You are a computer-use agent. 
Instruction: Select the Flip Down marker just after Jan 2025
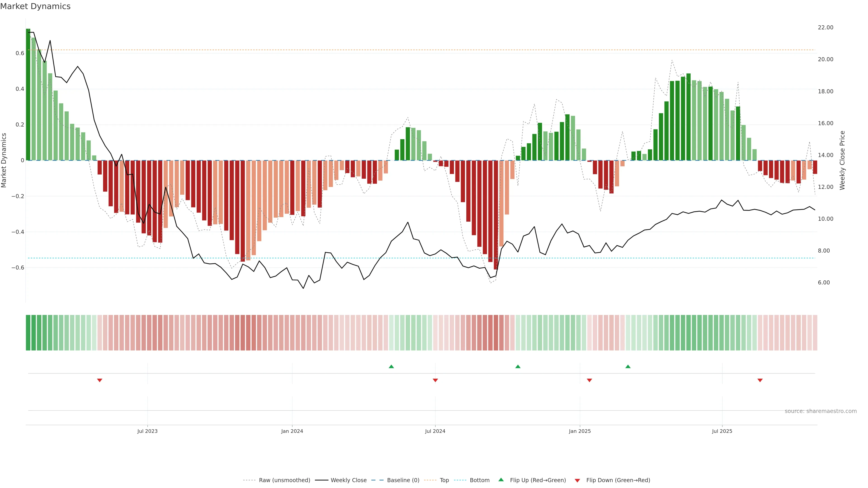589,380
